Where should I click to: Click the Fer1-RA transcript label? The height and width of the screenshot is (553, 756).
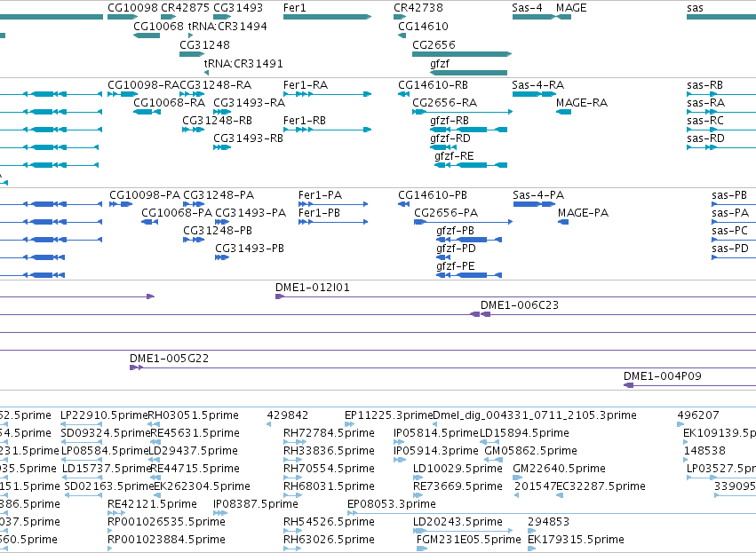click(x=306, y=85)
